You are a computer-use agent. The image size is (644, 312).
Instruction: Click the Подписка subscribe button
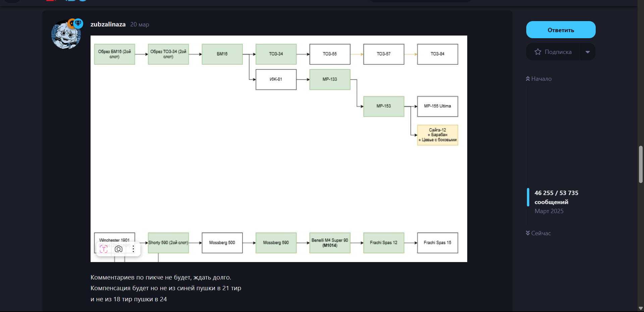coord(553,52)
